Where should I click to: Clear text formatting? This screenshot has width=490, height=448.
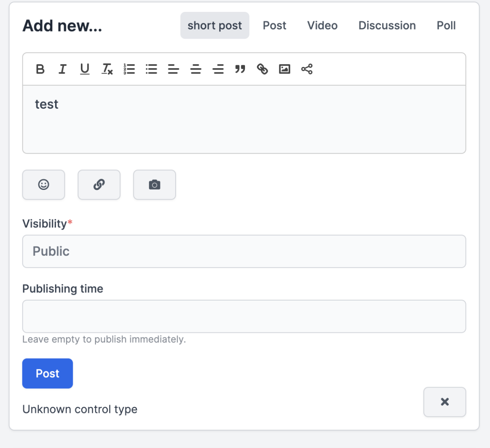pyautogui.click(x=107, y=69)
